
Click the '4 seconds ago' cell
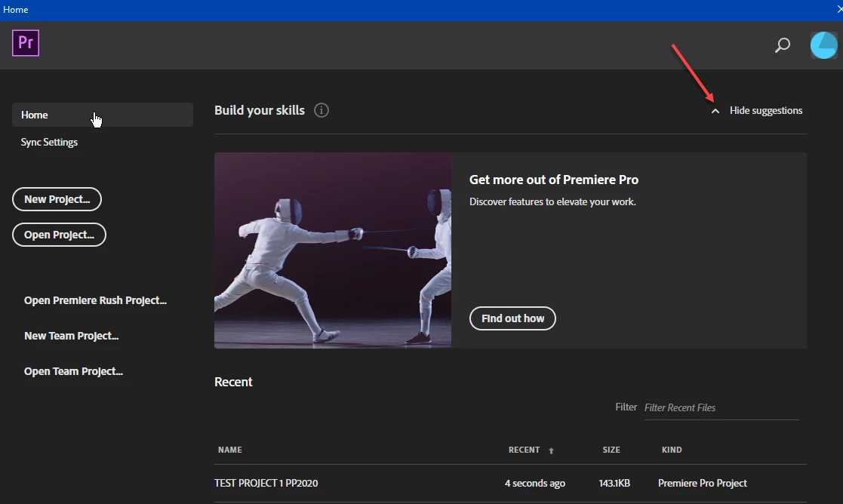pyautogui.click(x=535, y=483)
